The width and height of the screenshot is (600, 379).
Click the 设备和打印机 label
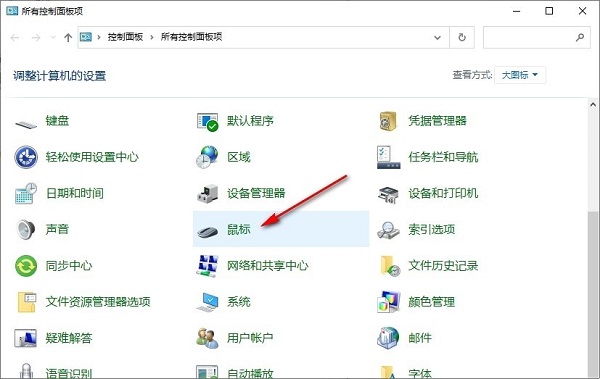tap(443, 193)
